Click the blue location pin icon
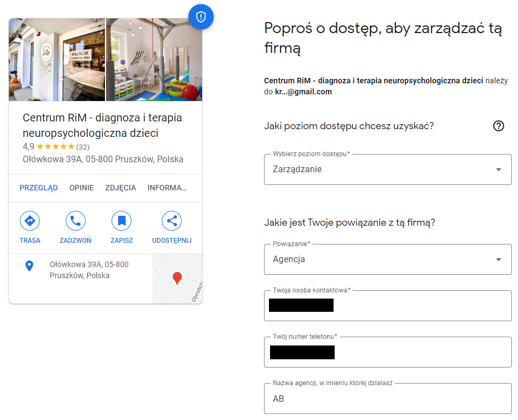518x420 pixels. [x=29, y=266]
